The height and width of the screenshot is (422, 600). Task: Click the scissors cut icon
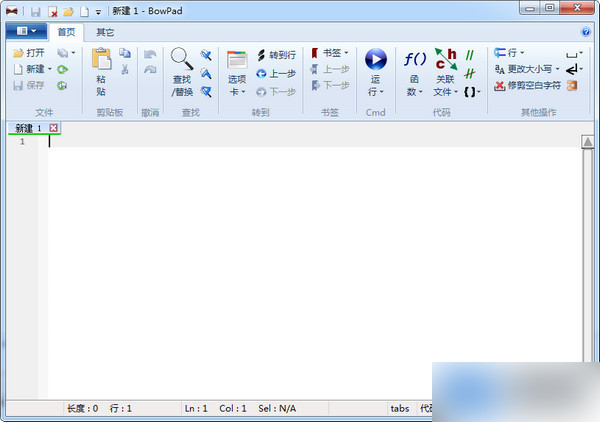point(125,70)
